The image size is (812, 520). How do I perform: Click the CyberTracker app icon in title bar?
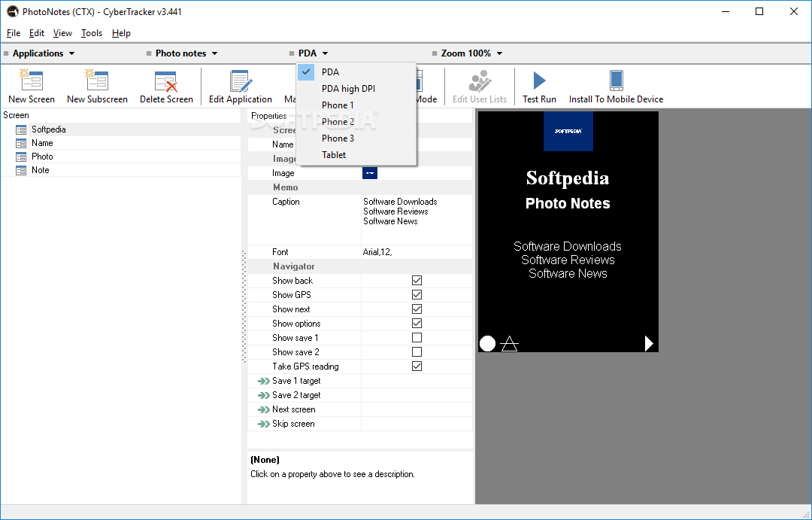click(x=13, y=11)
